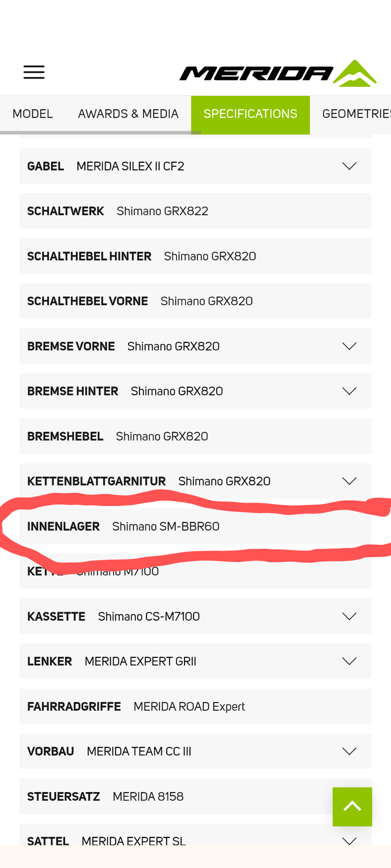391x868 pixels.
Task: Go to the Geometries tab
Action: coord(356,114)
